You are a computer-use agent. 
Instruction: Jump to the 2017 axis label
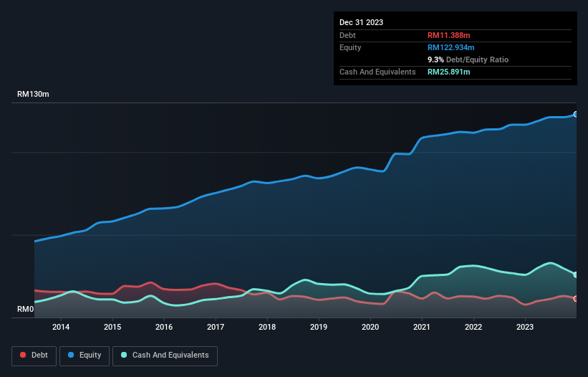coord(216,327)
